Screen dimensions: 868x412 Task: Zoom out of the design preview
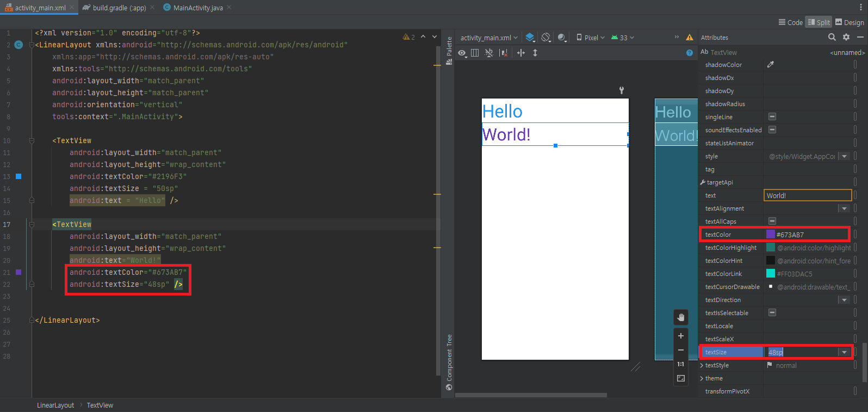coord(681,350)
